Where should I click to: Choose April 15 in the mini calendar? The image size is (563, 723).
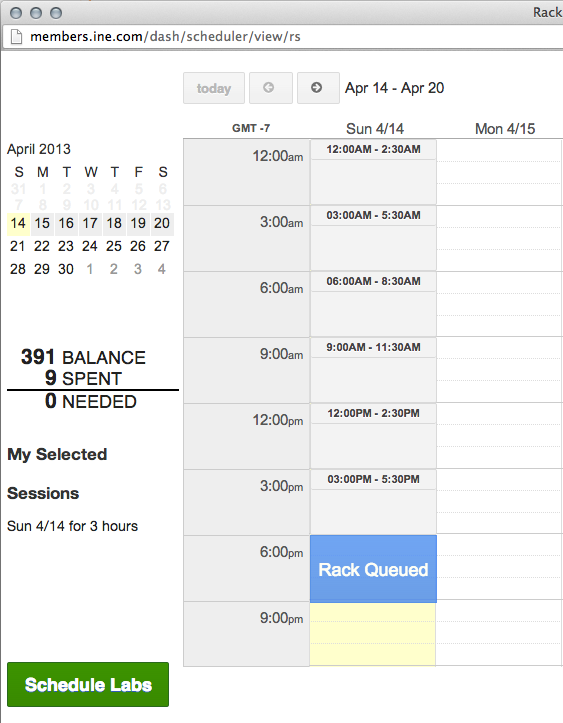[42, 224]
